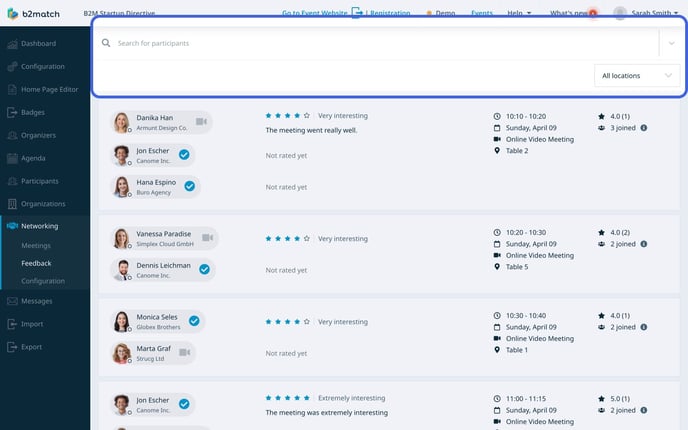This screenshot has height=430, width=688.
Task: Click the video camera icon beside Vanessa Paradise
Action: pyautogui.click(x=208, y=238)
